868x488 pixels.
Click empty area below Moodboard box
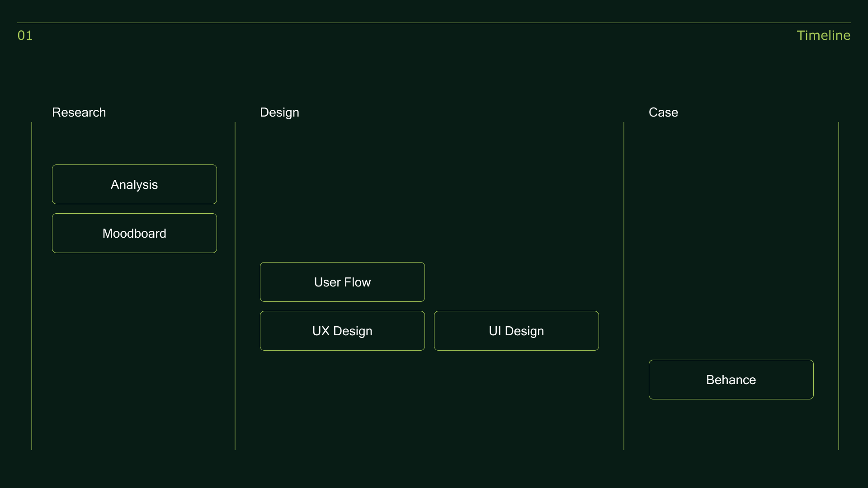coord(134,348)
